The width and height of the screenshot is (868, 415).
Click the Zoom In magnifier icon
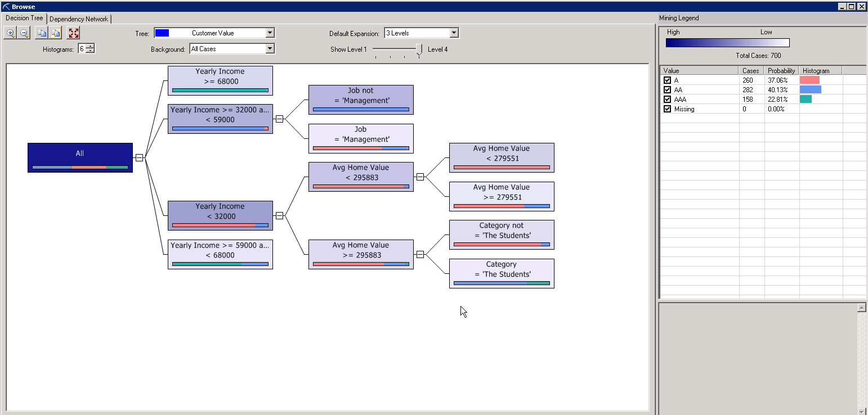pos(11,33)
